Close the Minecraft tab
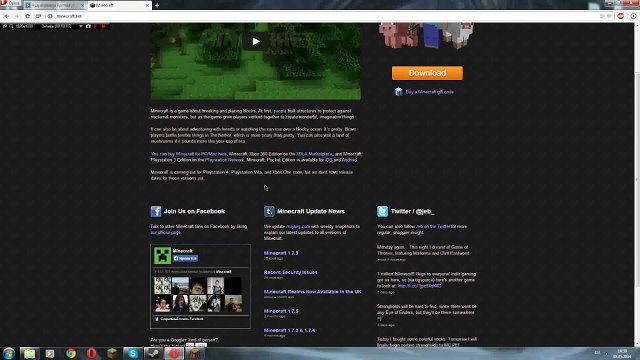640x360 pixels. [147, 5]
